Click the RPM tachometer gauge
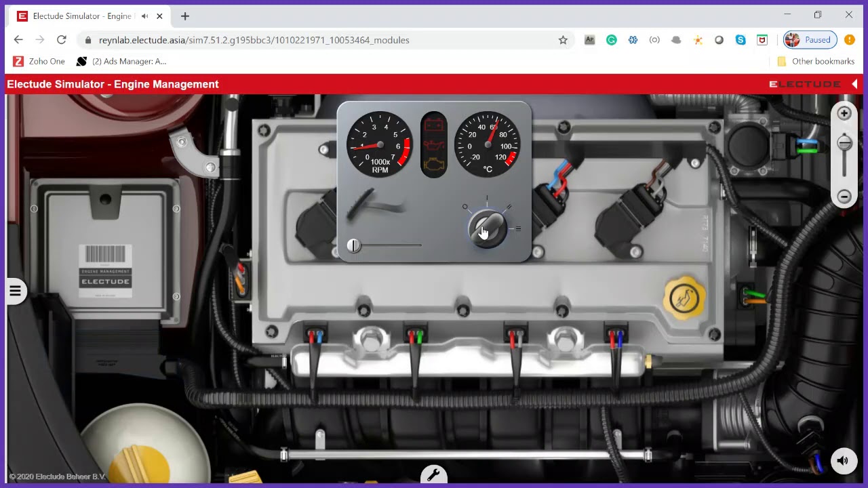The width and height of the screenshot is (868, 488). [x=380, y=144]
